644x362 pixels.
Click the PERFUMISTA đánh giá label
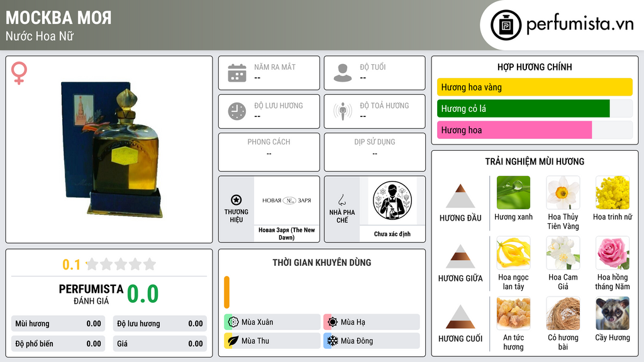91,294
